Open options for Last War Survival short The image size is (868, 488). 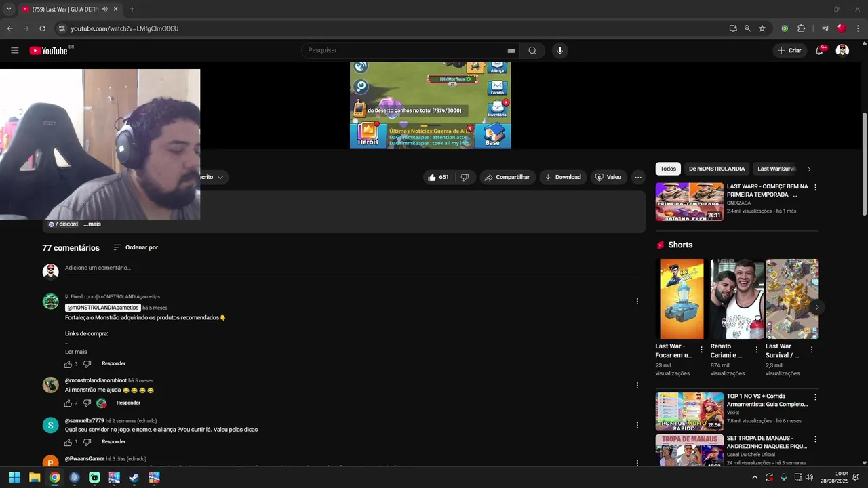pyautogui.click(x=812, y=350)
